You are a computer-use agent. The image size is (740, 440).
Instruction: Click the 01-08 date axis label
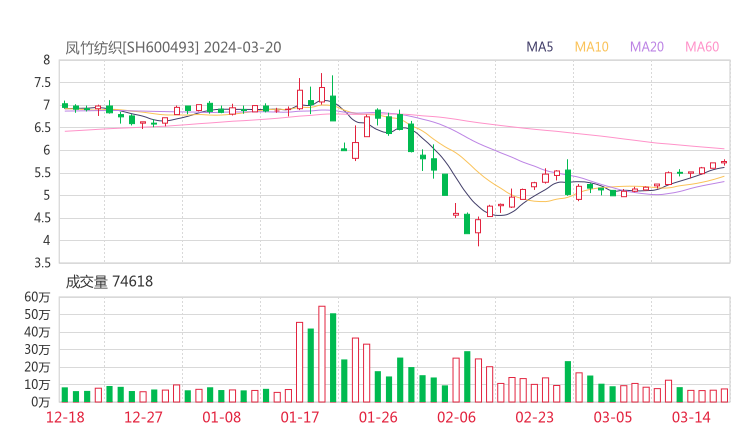(x=221, y=417)
